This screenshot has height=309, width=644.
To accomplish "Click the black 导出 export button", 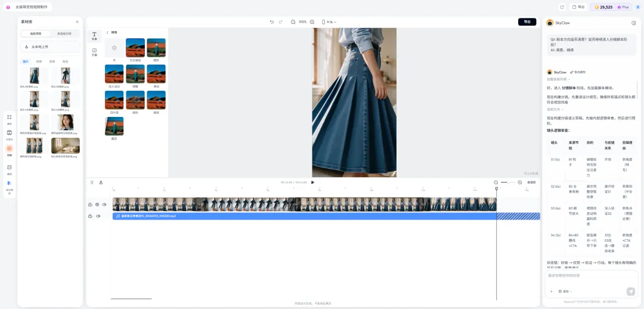I will (x=527, y=22).
